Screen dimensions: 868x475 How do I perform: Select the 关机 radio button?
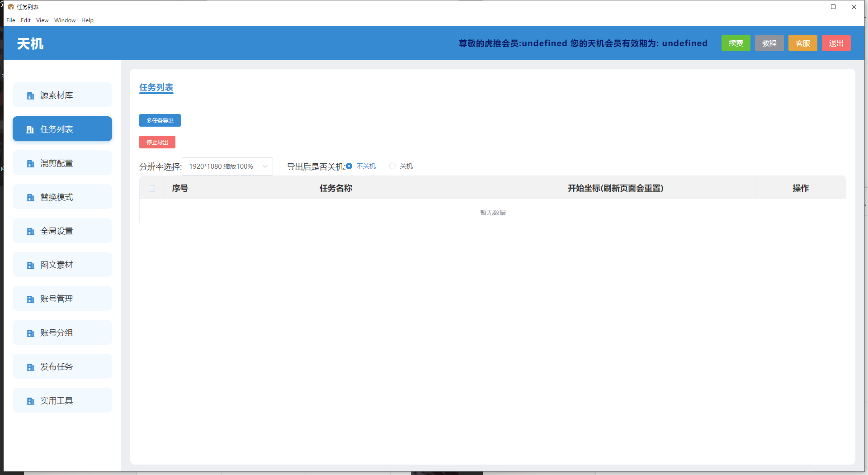tap(392, 166)
